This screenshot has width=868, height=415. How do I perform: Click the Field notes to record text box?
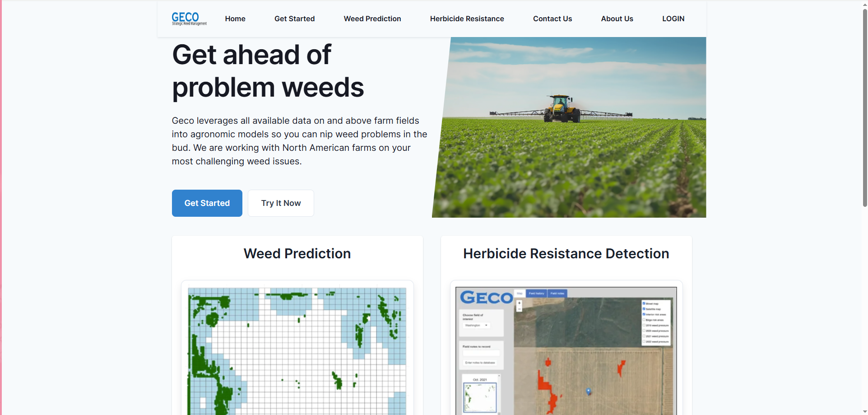click(481, 354)
